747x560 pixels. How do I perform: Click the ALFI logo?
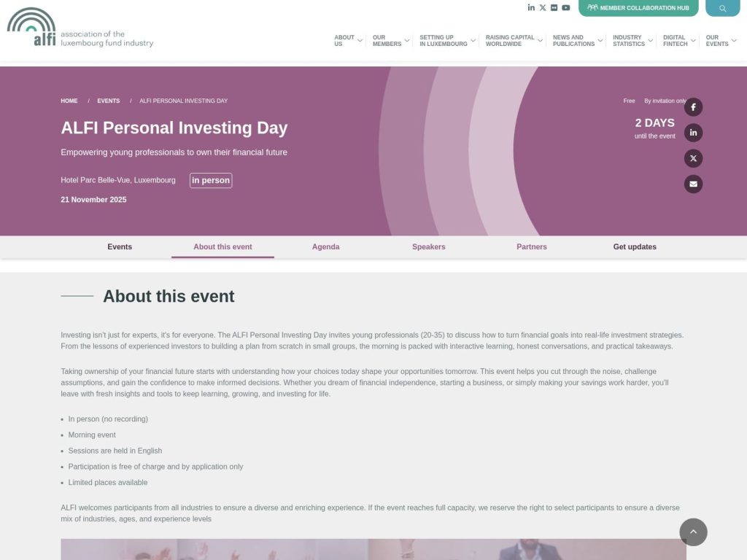(80, 28)
